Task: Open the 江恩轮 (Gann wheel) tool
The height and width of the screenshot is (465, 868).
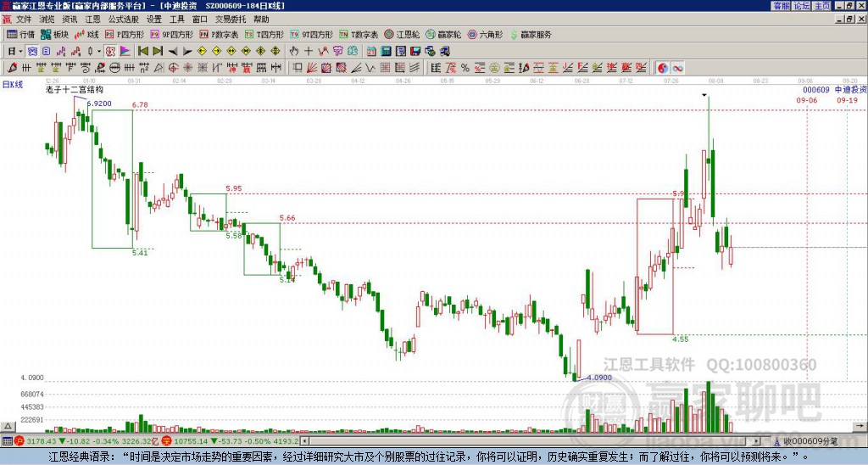Action: point(402,34)
